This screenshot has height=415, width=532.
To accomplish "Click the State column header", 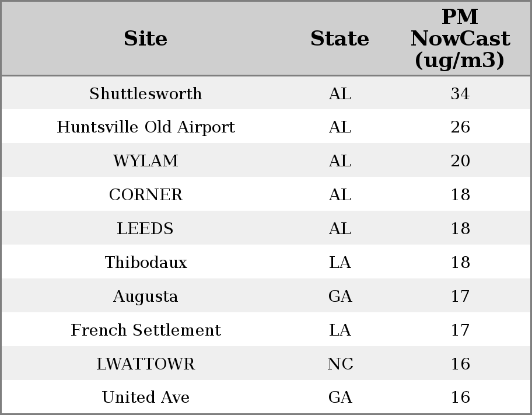I will click(x=339, y=39).
